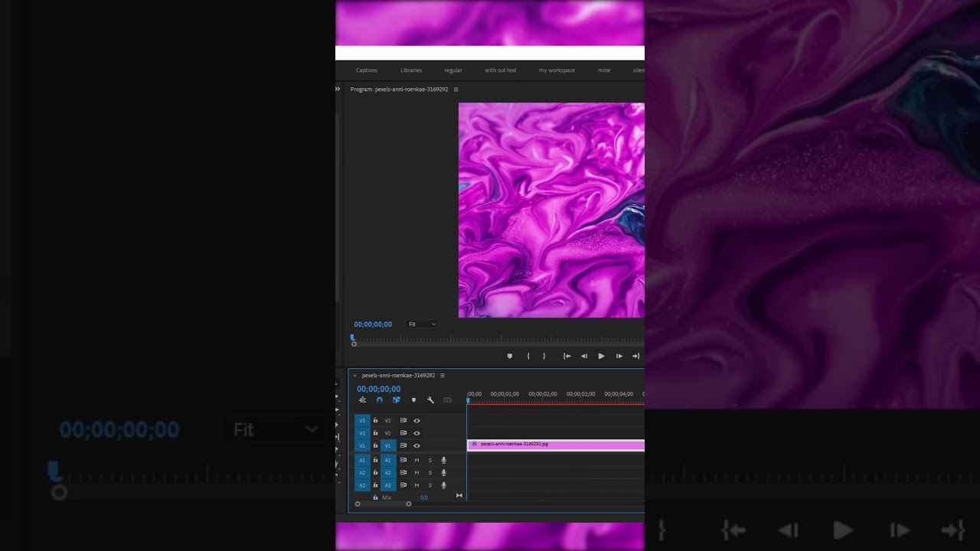Lock the Mix track
The width and height of the screenshot is (980, 551).
(x=375, y=497)
